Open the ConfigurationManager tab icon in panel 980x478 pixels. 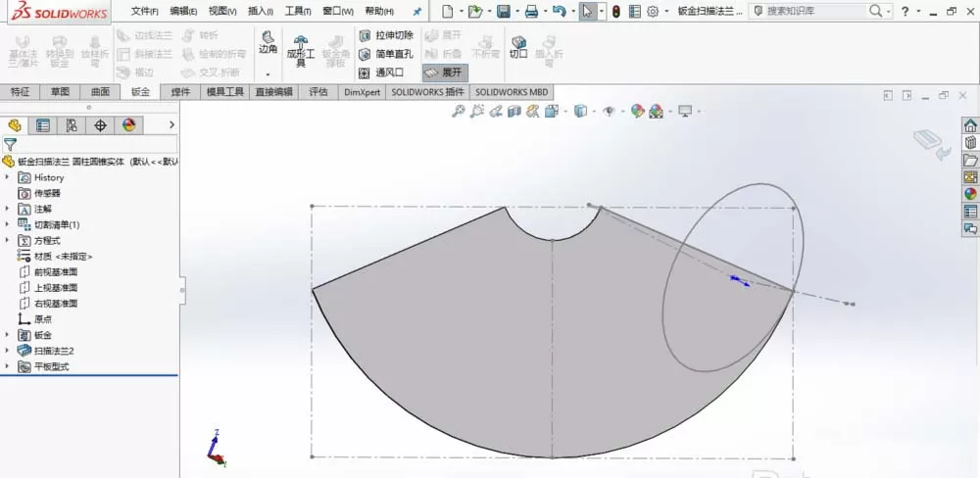tap(72, 125)
